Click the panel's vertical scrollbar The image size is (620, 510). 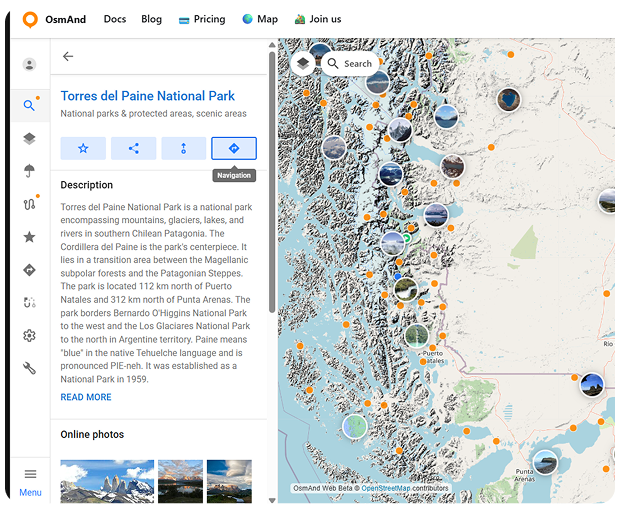[x=272, y=180]
